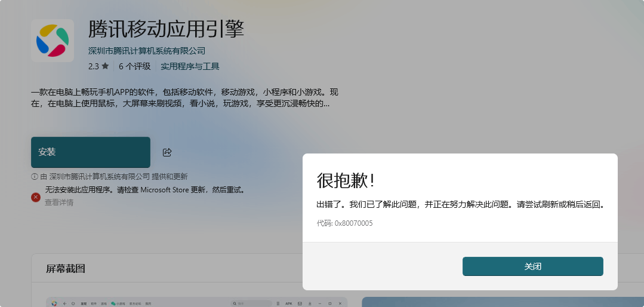Click the red error X icon
644x307 pixels.
(x=36, y=197)
